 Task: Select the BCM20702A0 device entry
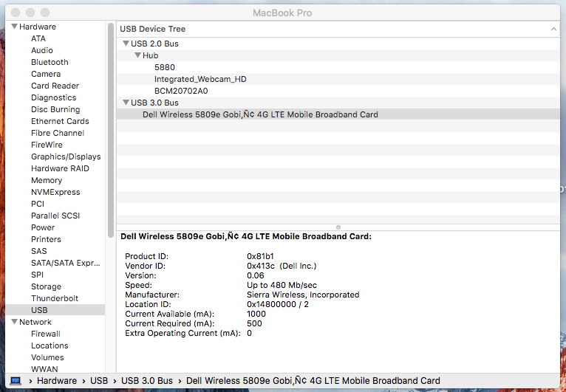[181, 91]
